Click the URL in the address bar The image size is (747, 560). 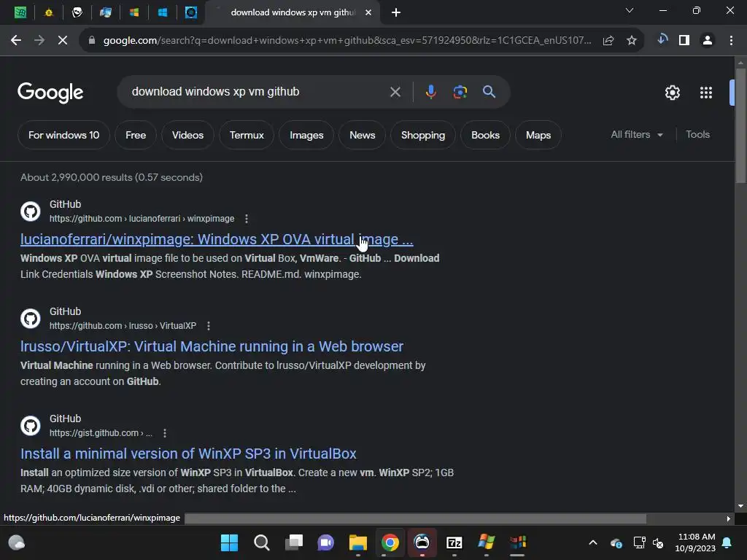pos(347,41)
